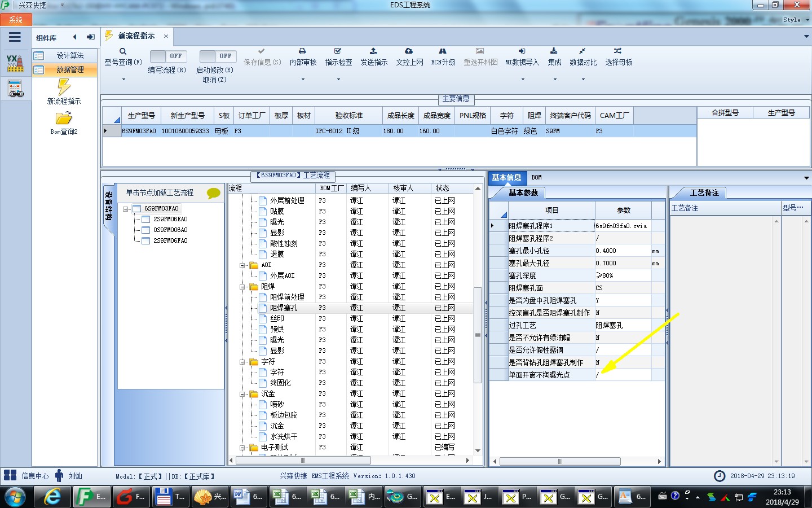The height and width of the screenshot is (508, 812).
Task: Close the 新流程指示 tab
Action: click(x=166, y=36)
